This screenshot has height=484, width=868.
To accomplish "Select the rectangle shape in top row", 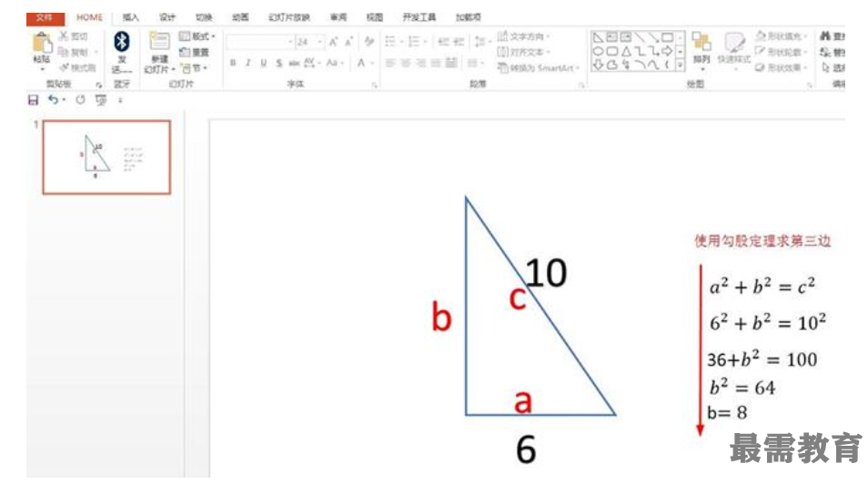I will [668, 37].
